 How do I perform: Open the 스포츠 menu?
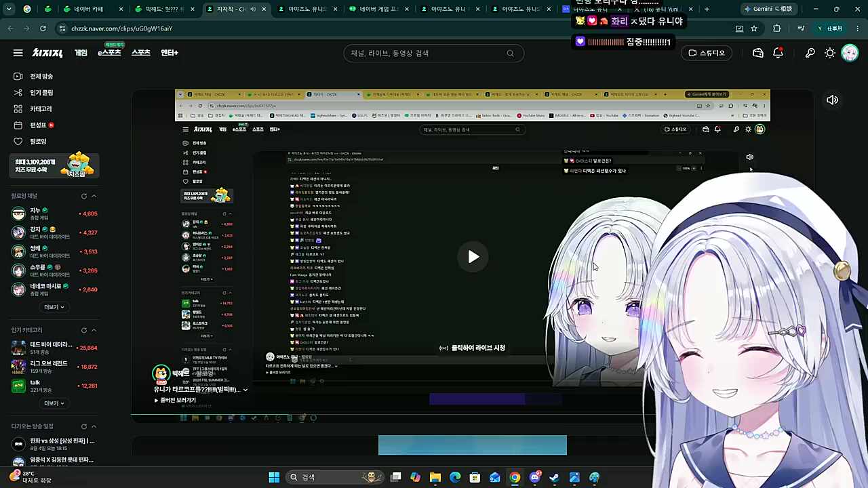tap(141, 53)
